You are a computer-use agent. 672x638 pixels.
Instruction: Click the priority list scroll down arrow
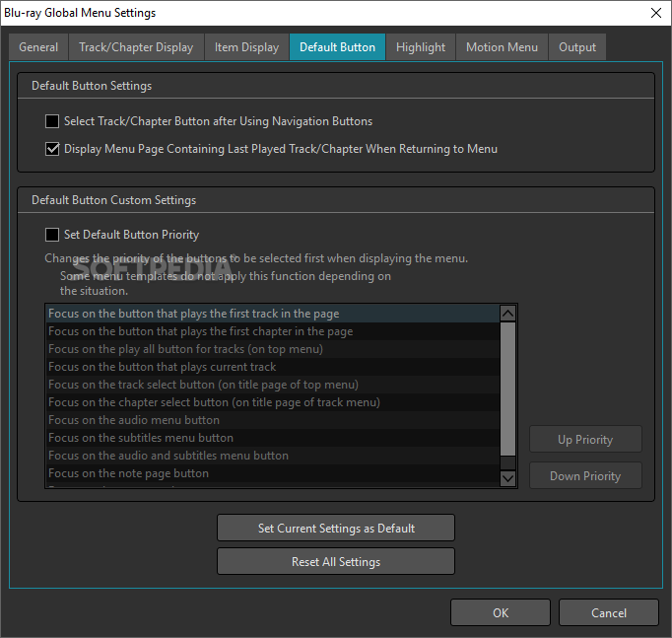pos(507,478)
